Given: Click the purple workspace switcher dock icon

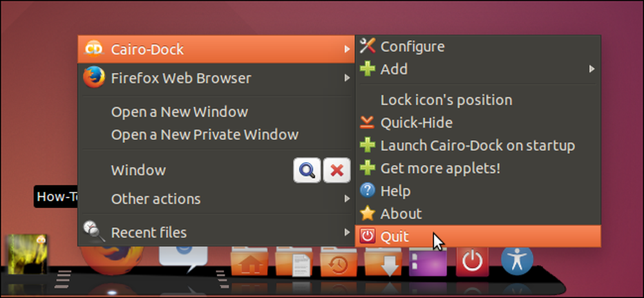Looking at the screenshot, I should 428,262.
